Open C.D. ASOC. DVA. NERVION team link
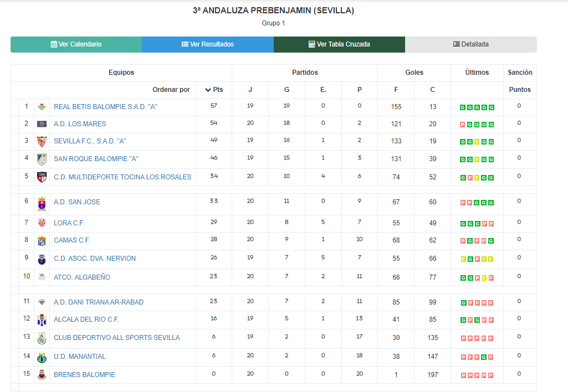The height and width of the screenshot is (392, 568). (x=95, y=259)
